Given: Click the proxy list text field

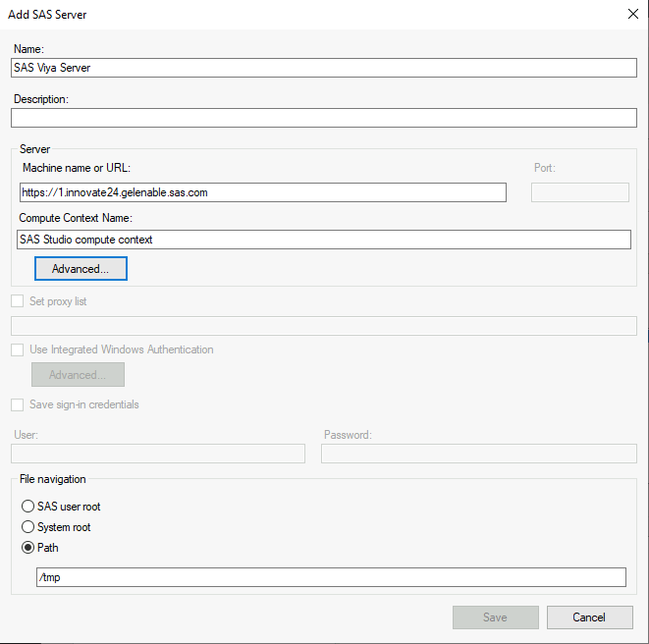Looking at the screenshot, I should pos(324,326).
